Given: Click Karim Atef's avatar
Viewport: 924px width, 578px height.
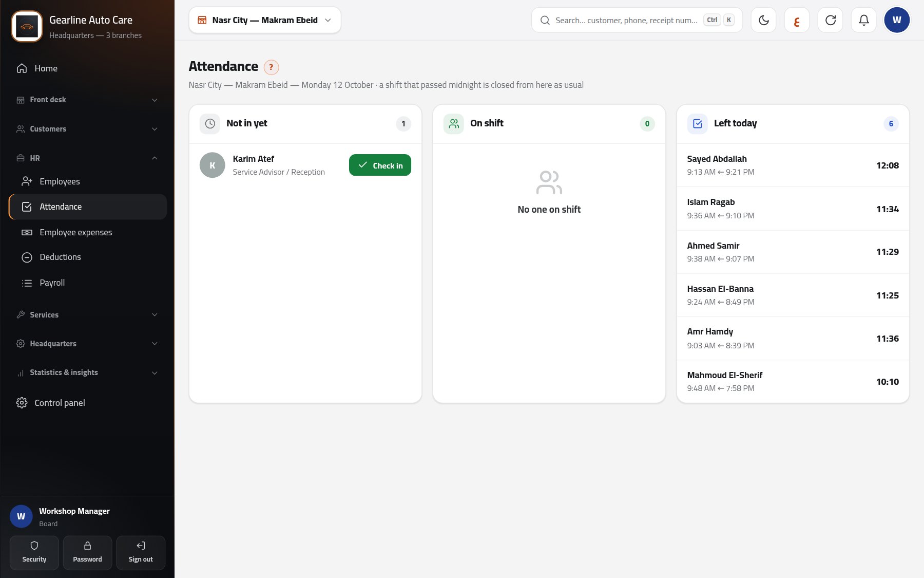Looking at the screenshot, I should (212, 165).
